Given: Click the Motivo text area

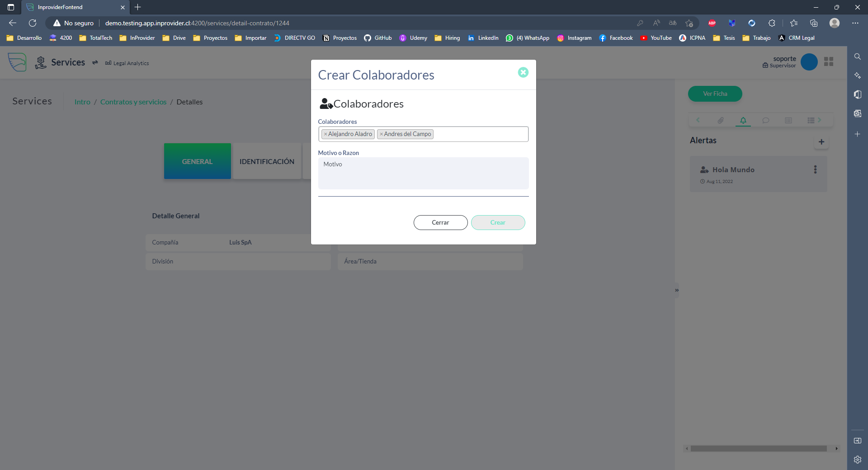Looking at the screenshot, I should pos(423,173).
